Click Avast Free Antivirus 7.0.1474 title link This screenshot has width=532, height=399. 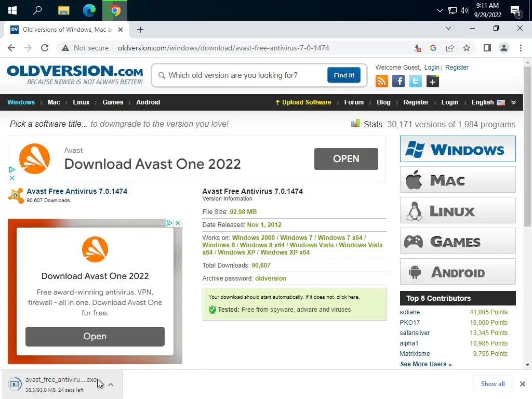coord(77,191)
